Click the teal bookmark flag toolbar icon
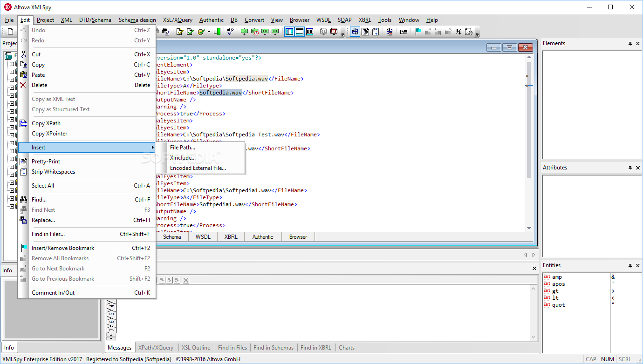This screenshot has width=643, height=364. (x=418, y=32)
